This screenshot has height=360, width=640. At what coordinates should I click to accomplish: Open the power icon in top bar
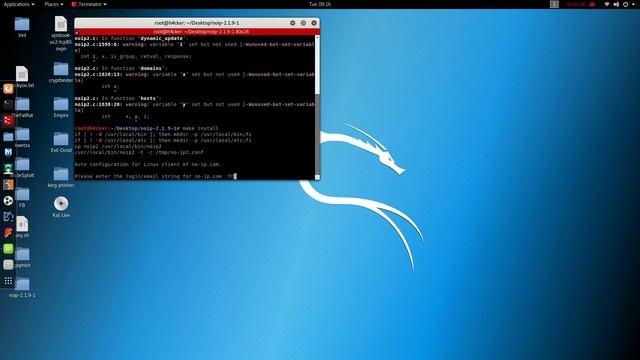[x=625, y=4]
